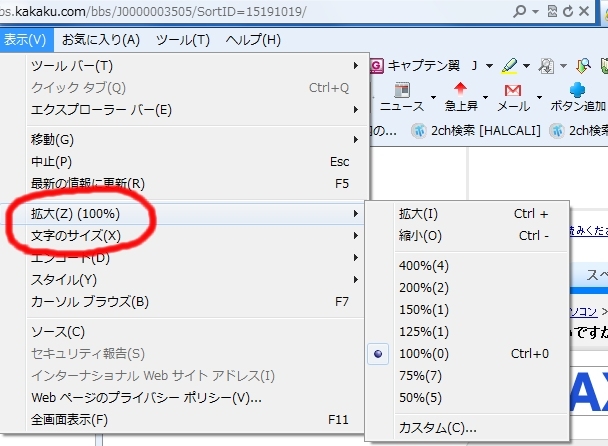Open the highlighter dropdown arrow
608x446 pixels.
coord(528,66)
